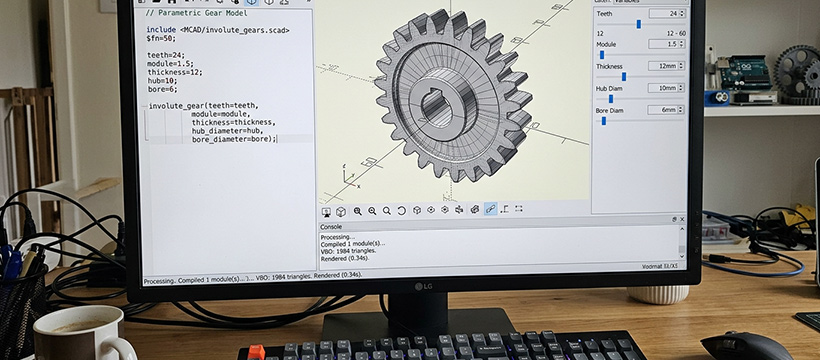Click the 'bore_diameter=bore);' code line
This screenshot has height=360, width=820.
pyautogui.click(x=234, y=139)
